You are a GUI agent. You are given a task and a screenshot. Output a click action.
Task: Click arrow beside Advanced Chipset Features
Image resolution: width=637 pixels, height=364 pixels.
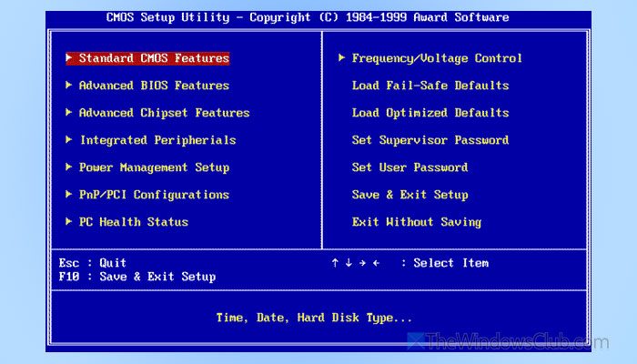(69, 112)
